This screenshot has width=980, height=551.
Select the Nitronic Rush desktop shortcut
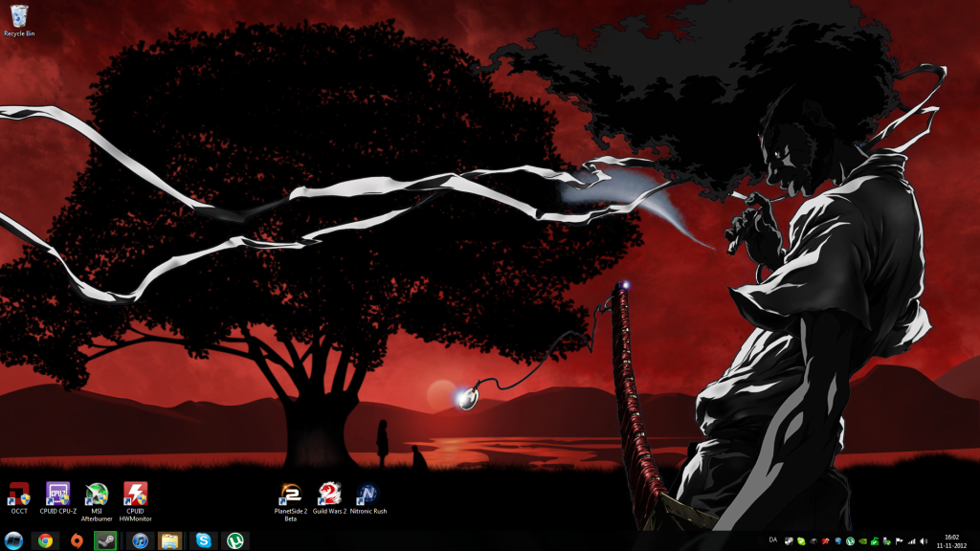click(x=368, y=497)
